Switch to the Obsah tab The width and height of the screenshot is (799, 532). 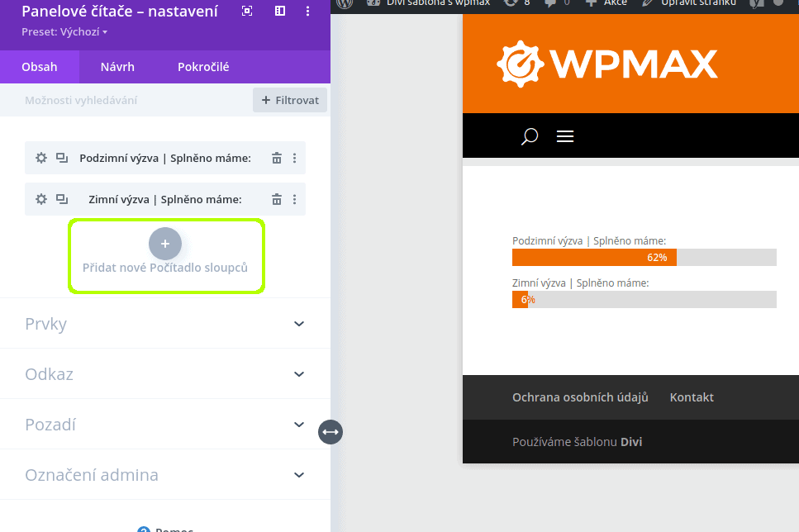point(39,67)
